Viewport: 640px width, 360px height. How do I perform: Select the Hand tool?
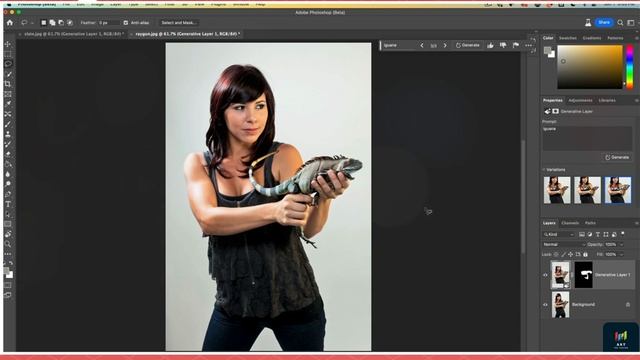coord(8,234)
